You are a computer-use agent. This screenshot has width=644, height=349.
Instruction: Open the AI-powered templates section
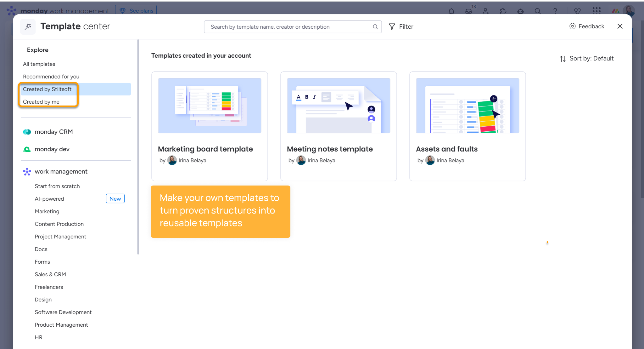point(49,198)
